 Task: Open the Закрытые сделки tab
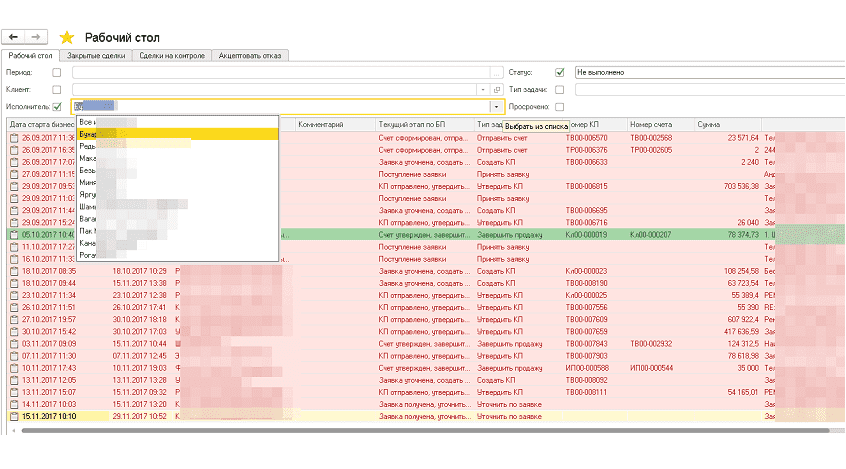pos(96,56)
